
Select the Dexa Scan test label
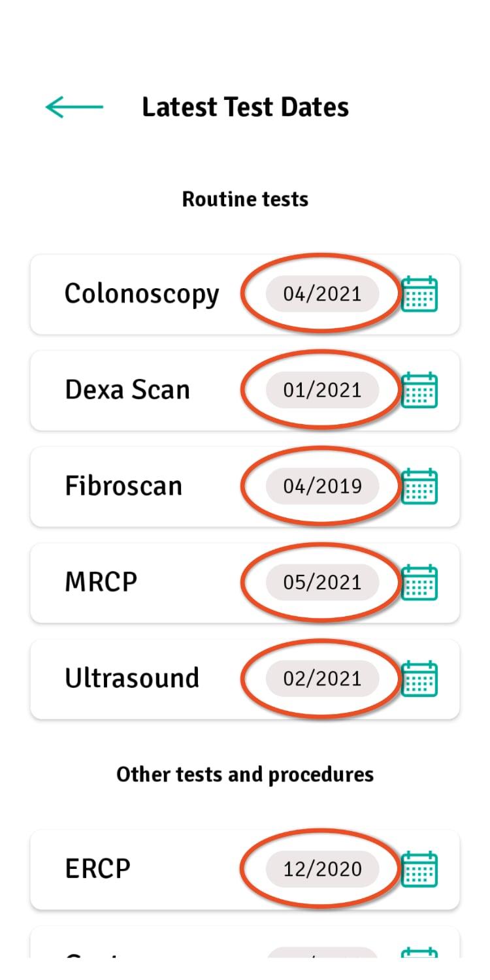point(127,390)
